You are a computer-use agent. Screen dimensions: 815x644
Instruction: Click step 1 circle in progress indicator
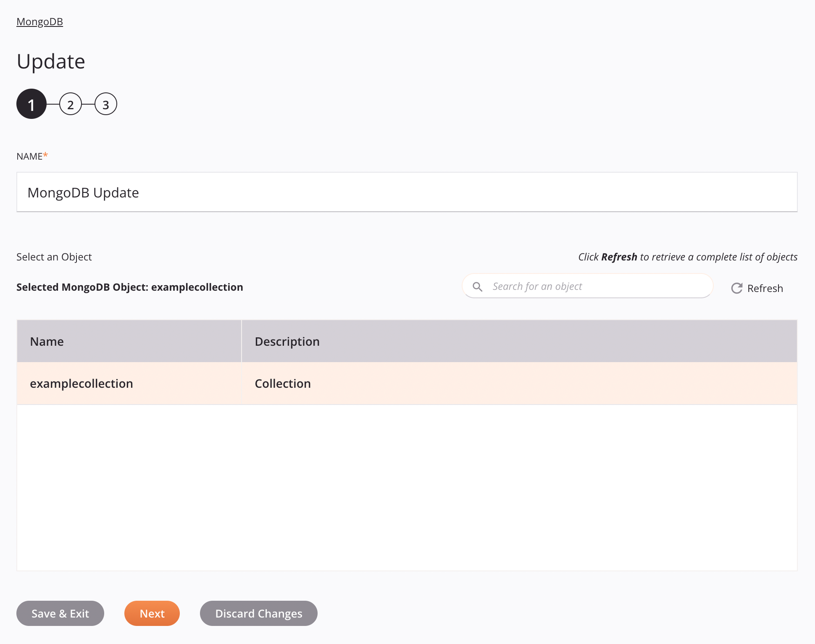point(31,105)
